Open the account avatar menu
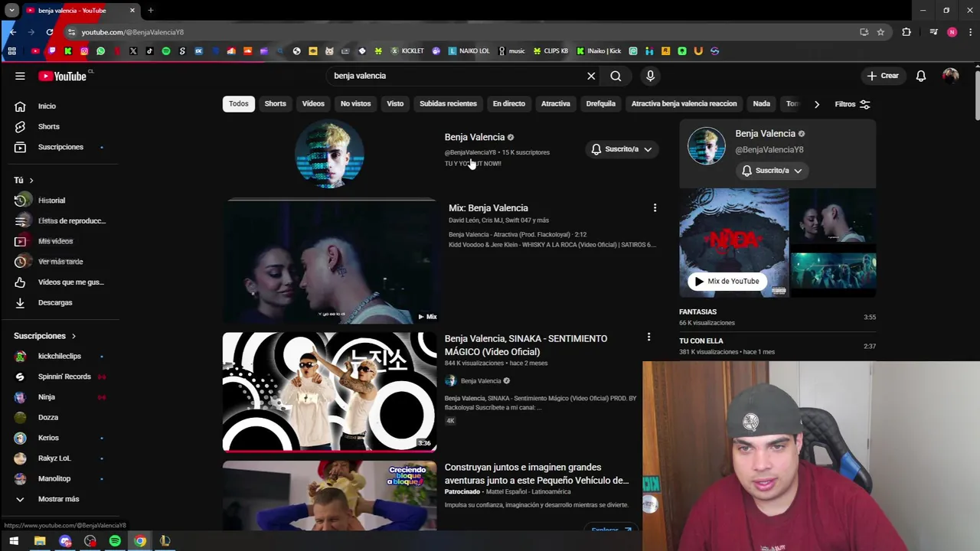This screenshot has width=980, height=551. coord(950,76)
